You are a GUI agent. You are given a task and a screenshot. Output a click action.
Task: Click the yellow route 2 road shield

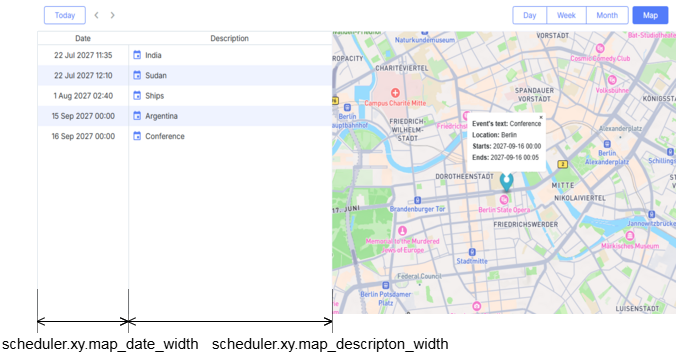point(562,164)
